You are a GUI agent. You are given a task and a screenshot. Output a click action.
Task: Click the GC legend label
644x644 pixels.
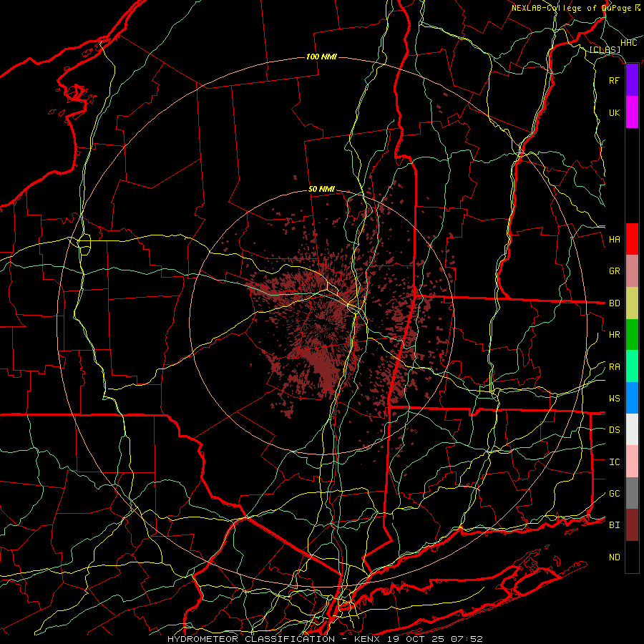click(614, 494)
